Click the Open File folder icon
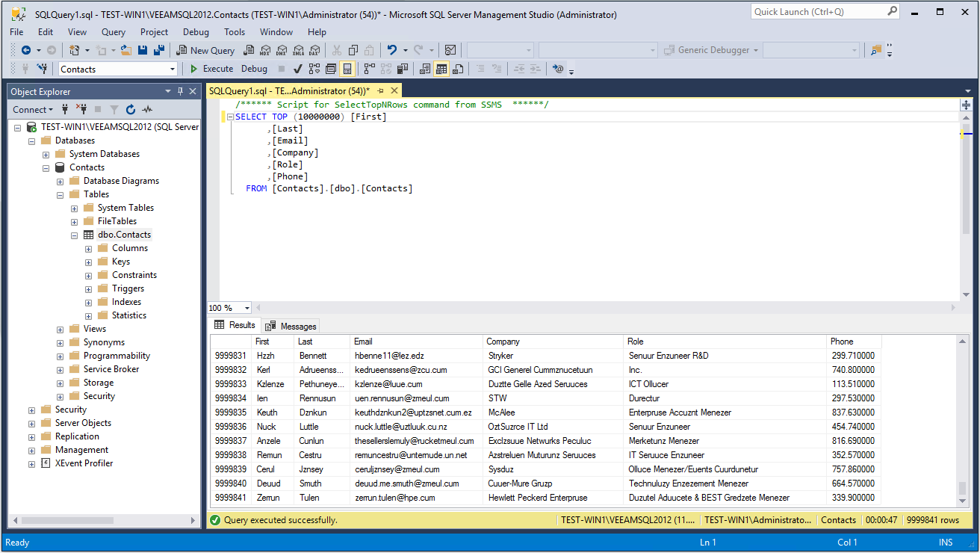Screen dimensions: 980x553 click(126, 50)
